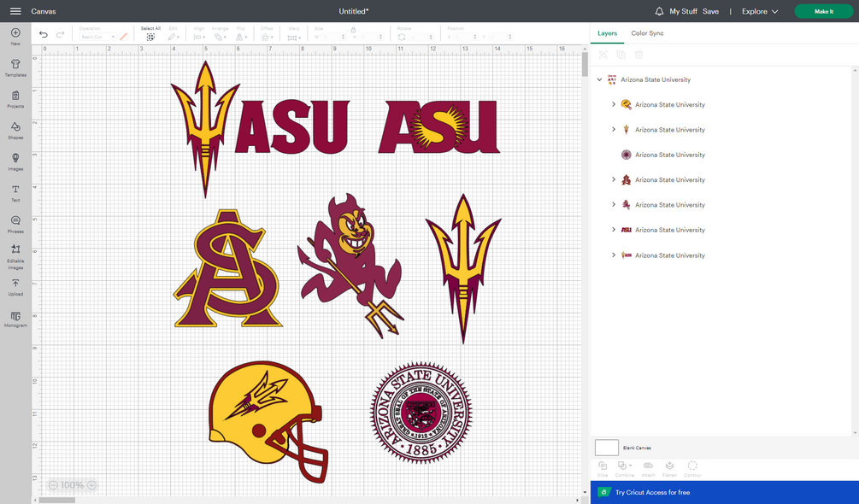Open the Arrange dropdown
Screen dimensions: 859x504
click(221, 37)
